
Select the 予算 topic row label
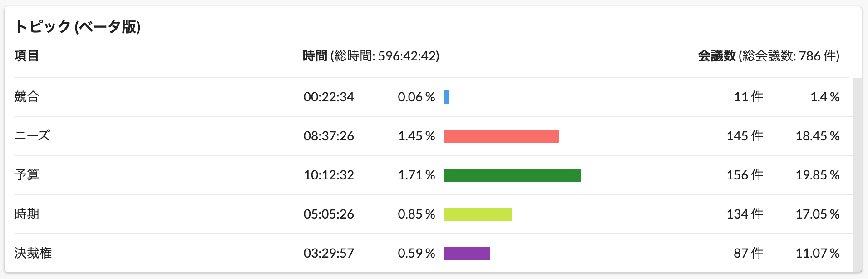tap(27, 175)
